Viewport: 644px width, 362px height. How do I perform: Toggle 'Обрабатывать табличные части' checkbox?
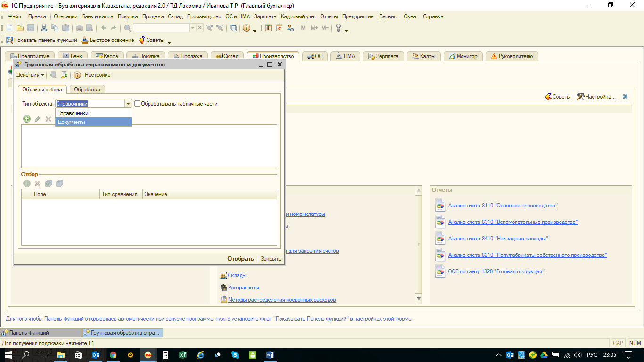point(138,104)
